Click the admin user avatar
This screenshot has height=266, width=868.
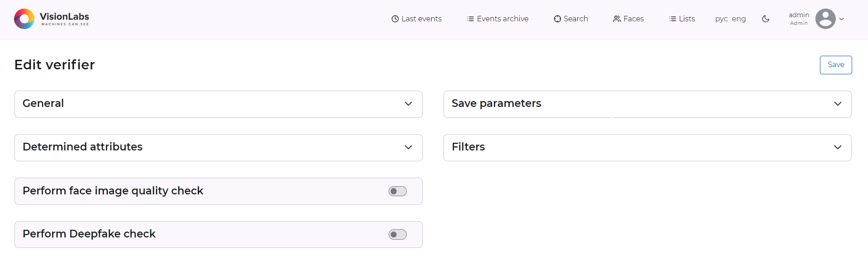(825, 19)
